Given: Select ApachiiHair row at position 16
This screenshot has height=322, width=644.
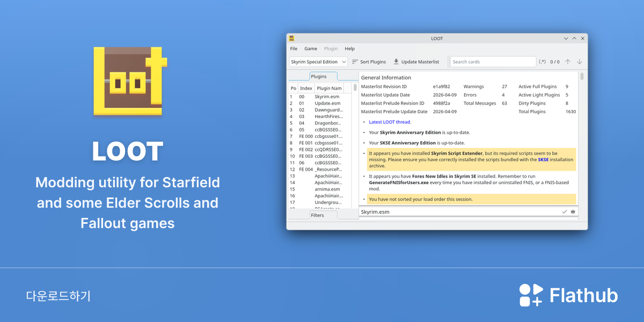Looking at the screenshot, I should pyautogui.click(x=320, y=196).
